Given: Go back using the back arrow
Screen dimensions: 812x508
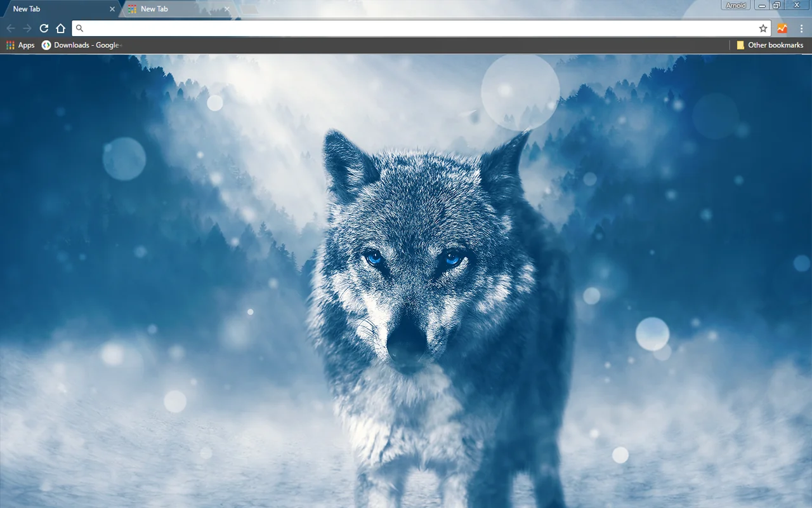Looking at the screenshot, I should click(x=11, y=28).
